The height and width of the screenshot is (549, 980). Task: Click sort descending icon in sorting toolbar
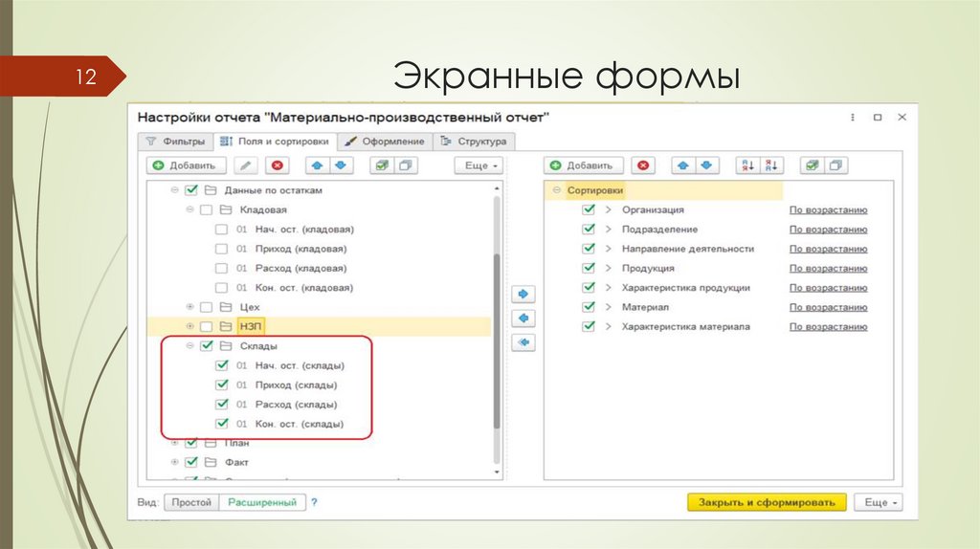772,165
